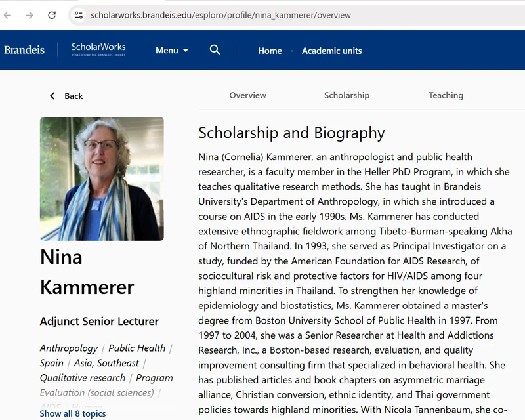Click the browser forward arrow
This screenshot has width=525, height=420.
30,15
